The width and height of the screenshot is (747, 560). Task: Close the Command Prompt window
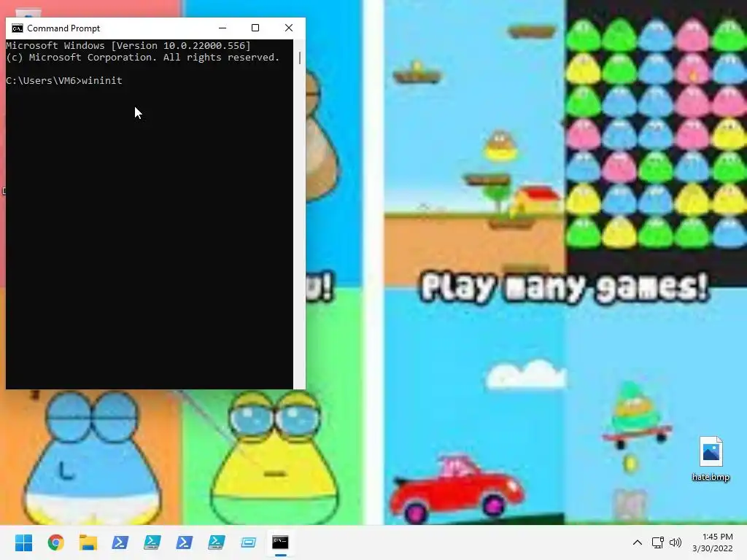289,28
